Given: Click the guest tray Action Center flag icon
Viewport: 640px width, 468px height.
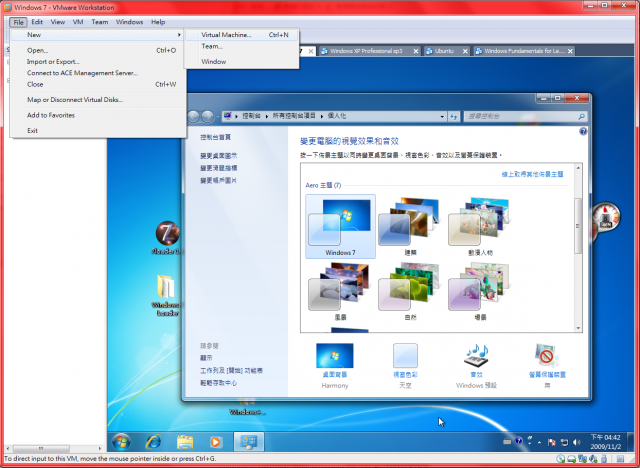Looking at the screenshot, I should click(551, 442).
